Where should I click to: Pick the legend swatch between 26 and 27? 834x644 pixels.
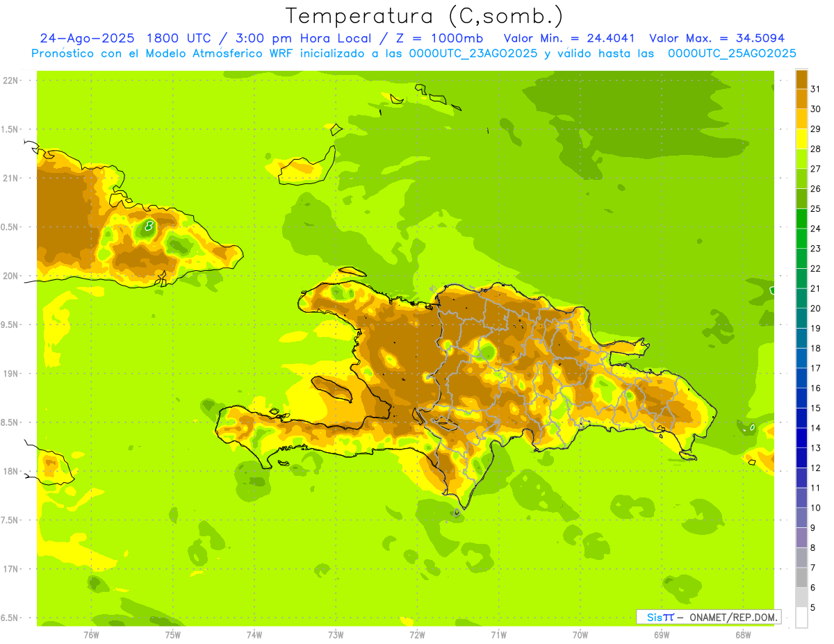801,179
